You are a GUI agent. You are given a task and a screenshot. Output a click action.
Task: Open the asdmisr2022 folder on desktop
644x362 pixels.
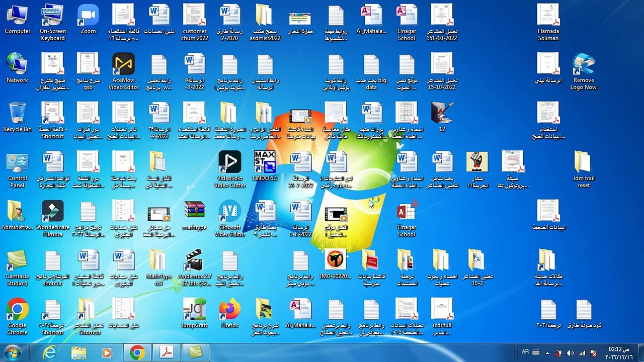coord(265,23)
